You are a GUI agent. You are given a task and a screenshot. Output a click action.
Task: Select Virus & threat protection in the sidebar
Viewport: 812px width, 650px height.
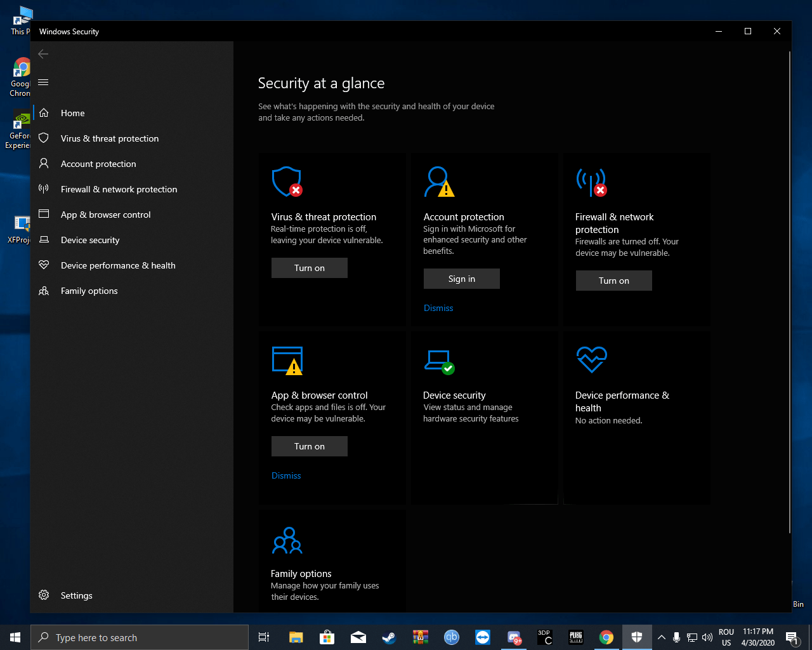click(133, 138)
